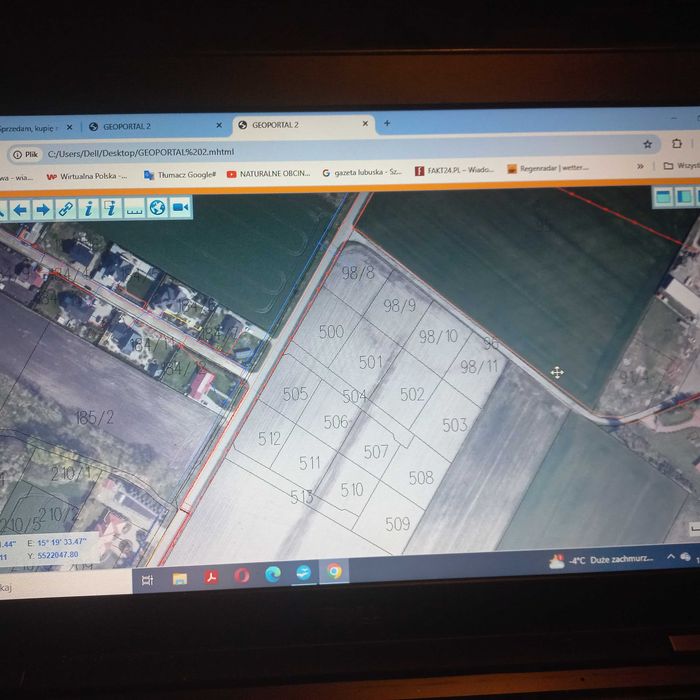Click the video camera tool icon
This screenshot has height=700, width=700.
click(x=181, y=207)
